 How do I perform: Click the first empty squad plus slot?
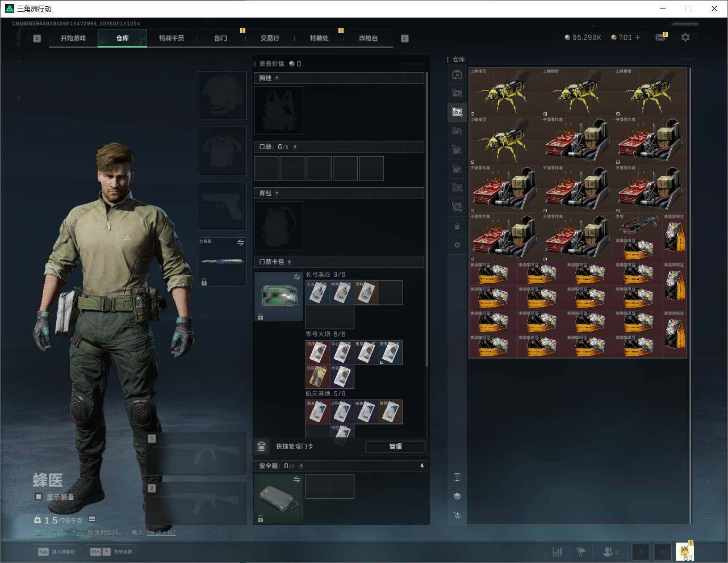(x=641, y=552)
